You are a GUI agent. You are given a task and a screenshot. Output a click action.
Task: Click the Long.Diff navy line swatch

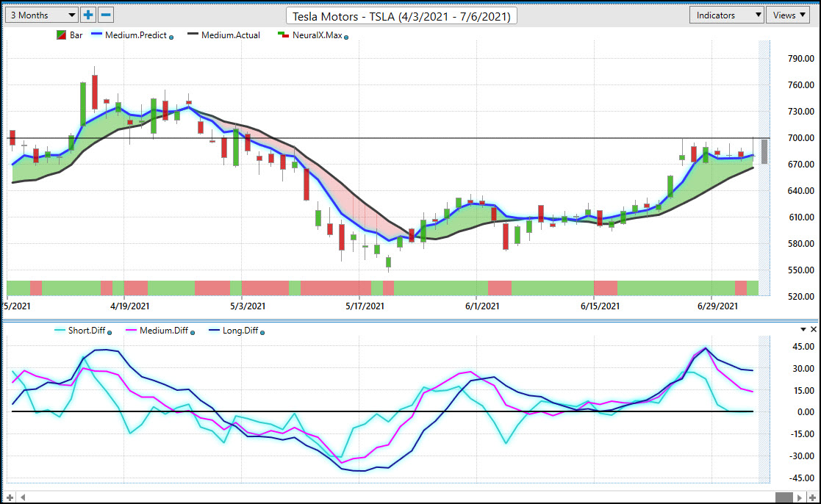tap(214, 330)
